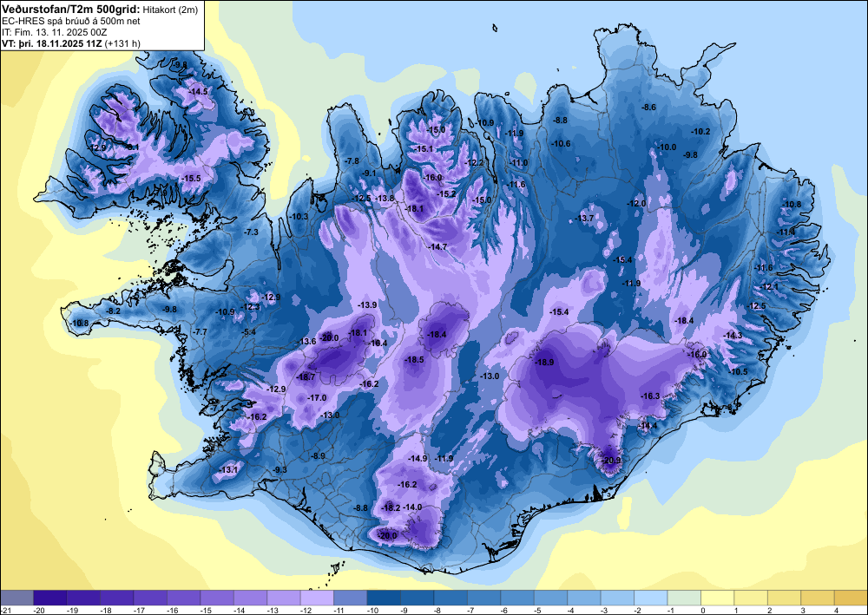Click the -20.9 temperature label
Viewport: 868px width, 615px height.
[x=610, y=460]
